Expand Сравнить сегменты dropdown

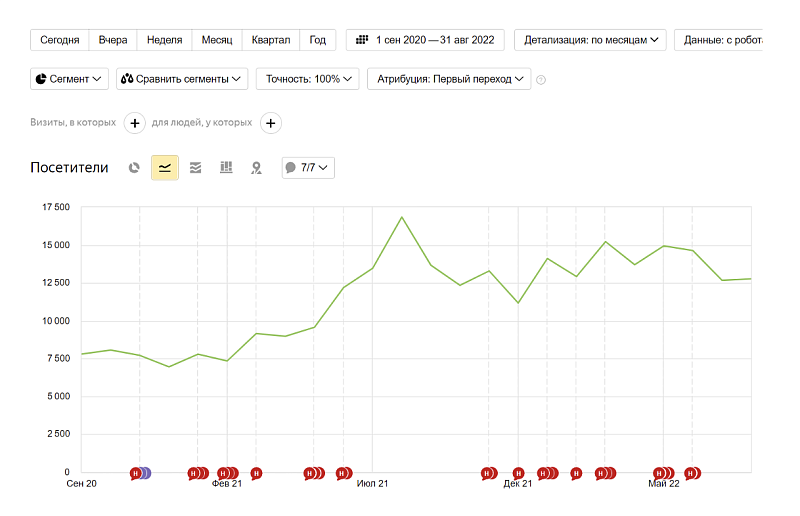coord(182,78)
